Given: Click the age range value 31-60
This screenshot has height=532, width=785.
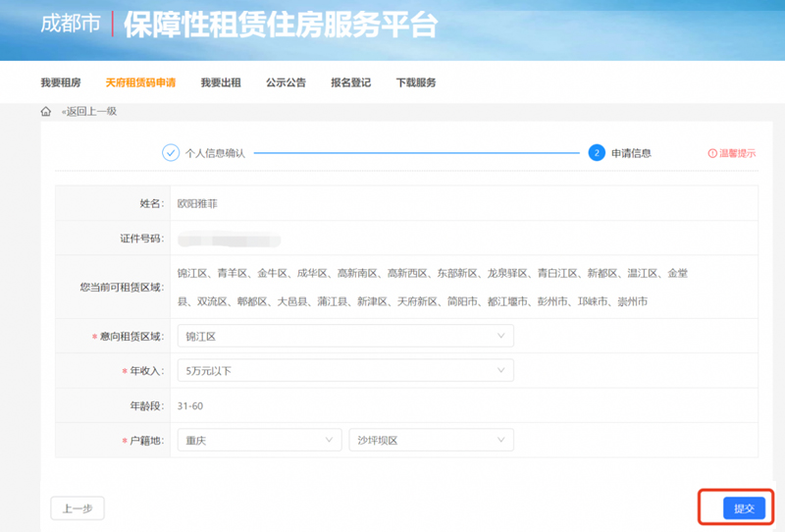Looking at the screenshot, I should click(x=190, y=405).
